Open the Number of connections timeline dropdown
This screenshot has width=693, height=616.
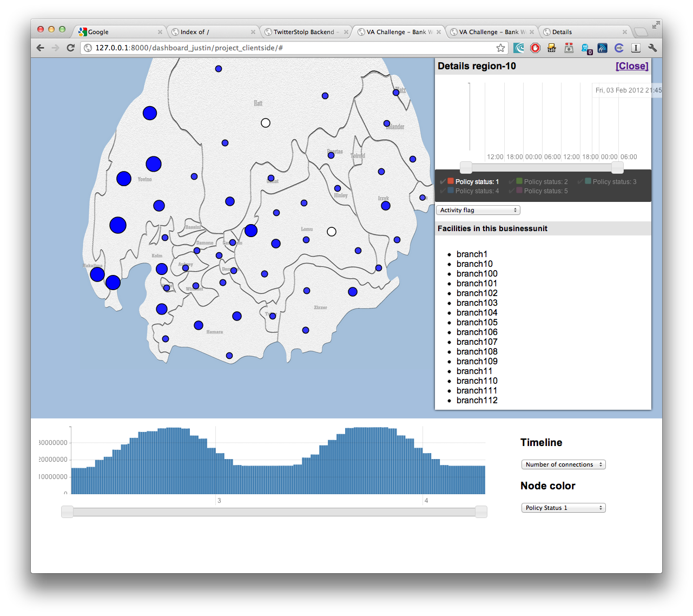tap(563, 464)
